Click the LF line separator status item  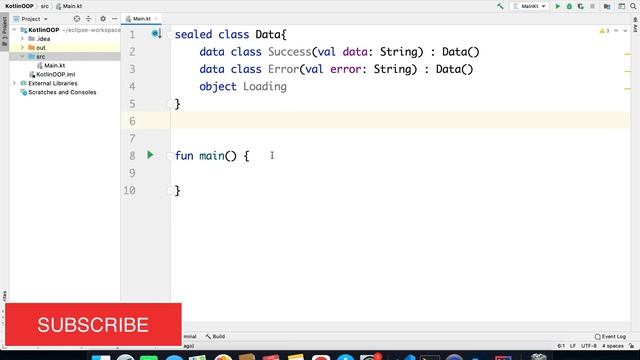pos(572,346)
